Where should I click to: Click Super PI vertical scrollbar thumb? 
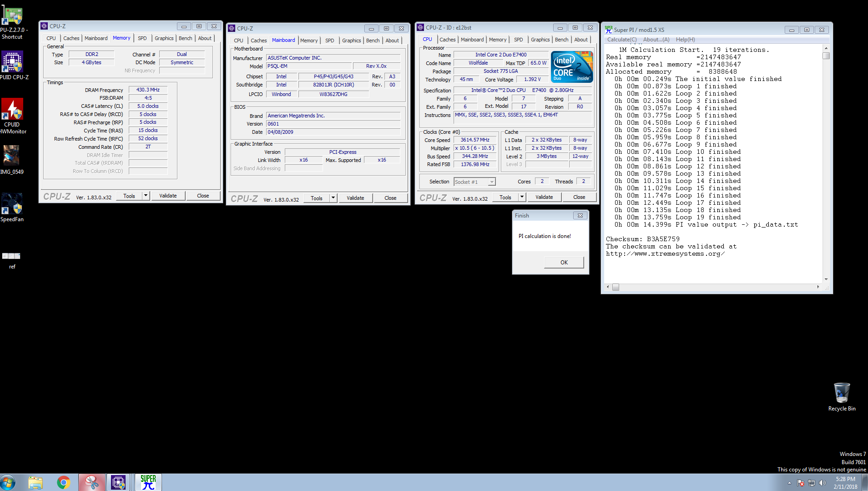point(826,56)
